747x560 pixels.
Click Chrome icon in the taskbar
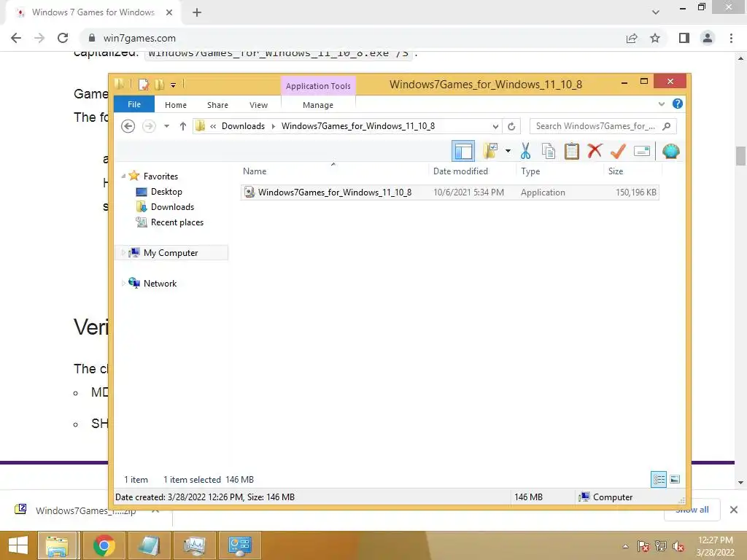coord(104,545)
